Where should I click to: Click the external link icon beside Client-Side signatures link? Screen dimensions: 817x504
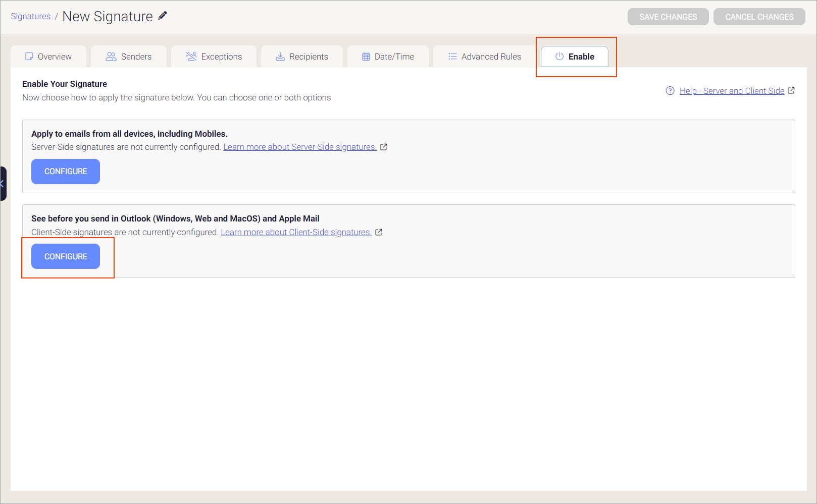coord(379,232)
